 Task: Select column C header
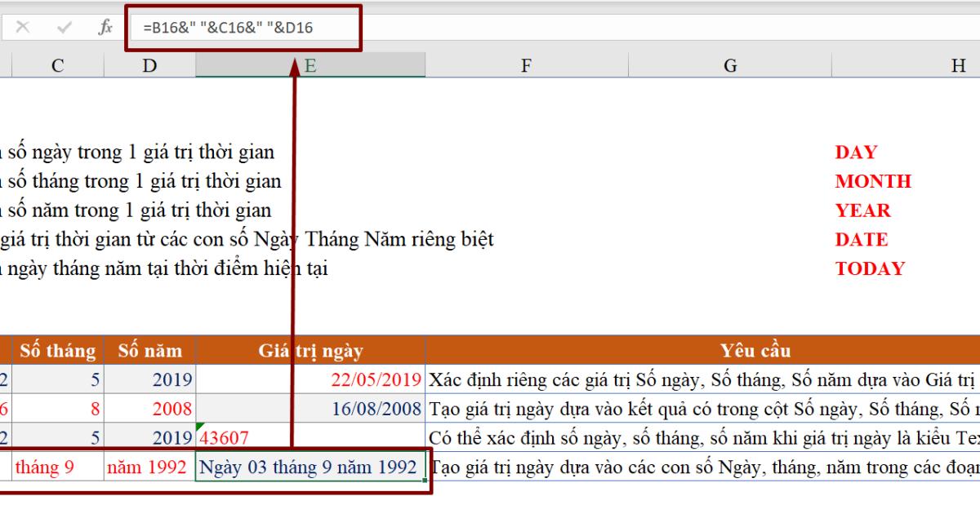[56, 64]
